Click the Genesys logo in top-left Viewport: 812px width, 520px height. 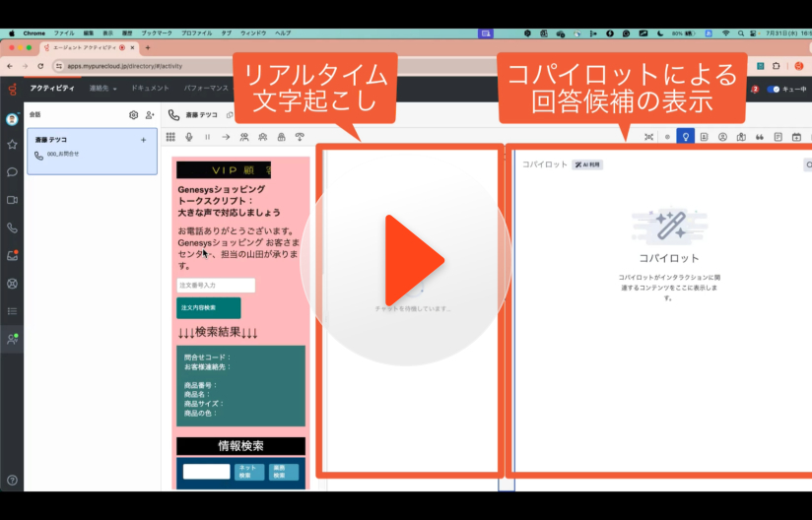pyautogui.click(x=12, y=89)
